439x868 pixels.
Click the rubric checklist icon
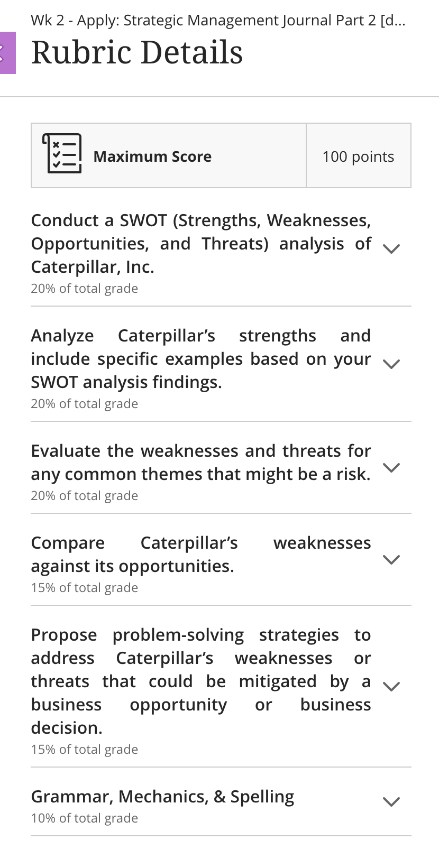tap(62, 154)
